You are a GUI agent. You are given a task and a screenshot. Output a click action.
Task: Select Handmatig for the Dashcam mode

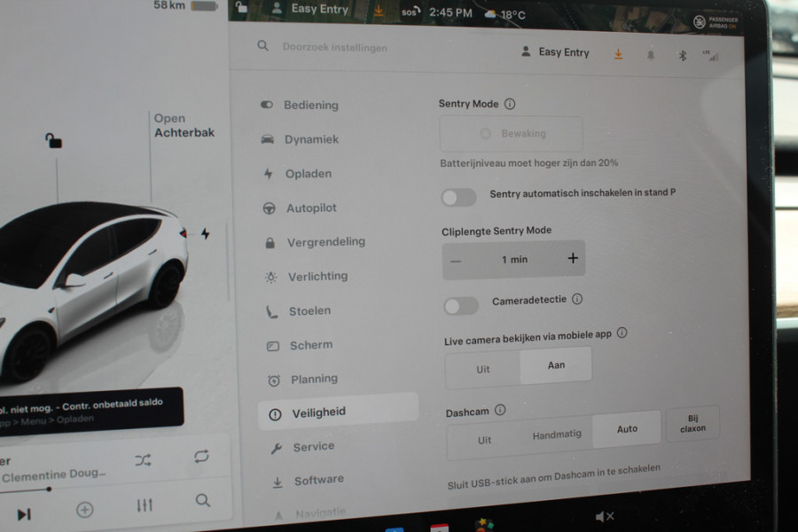tap(556, 434)
